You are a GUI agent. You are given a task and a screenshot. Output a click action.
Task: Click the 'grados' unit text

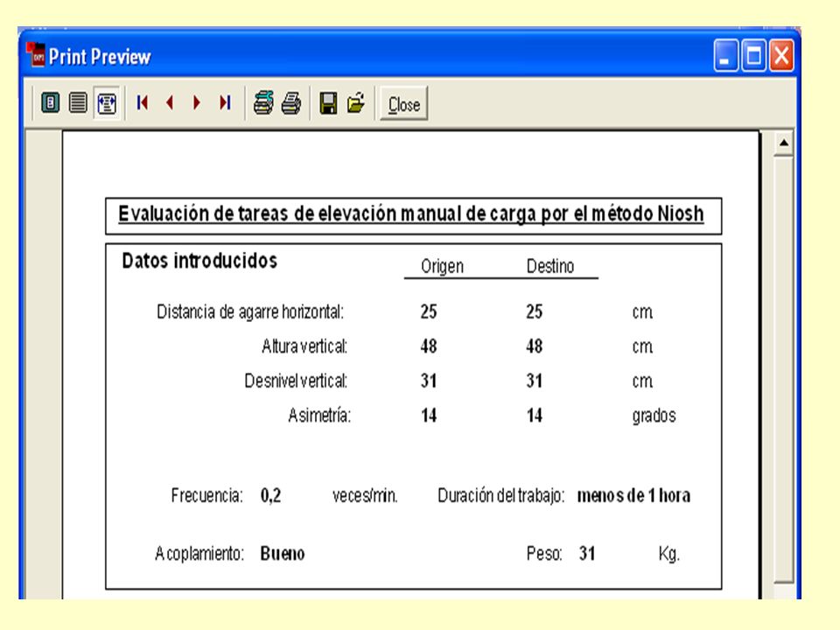[654, 416]
